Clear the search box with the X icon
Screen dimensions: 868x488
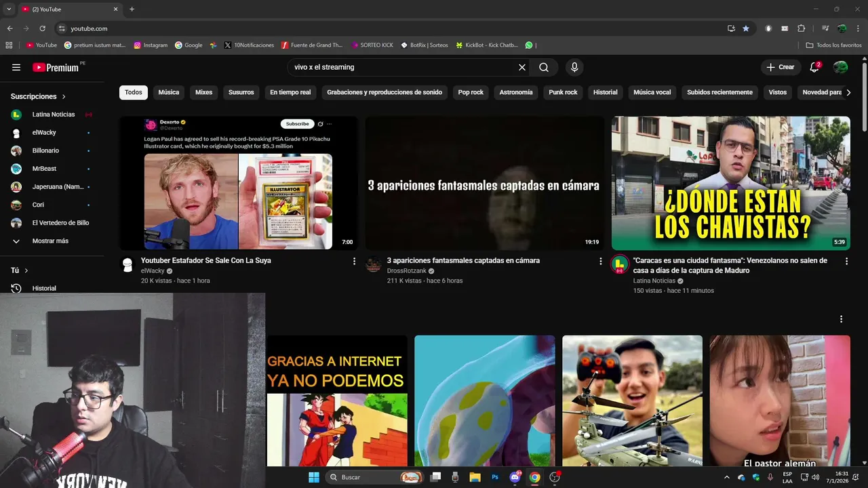click(522, 67)
